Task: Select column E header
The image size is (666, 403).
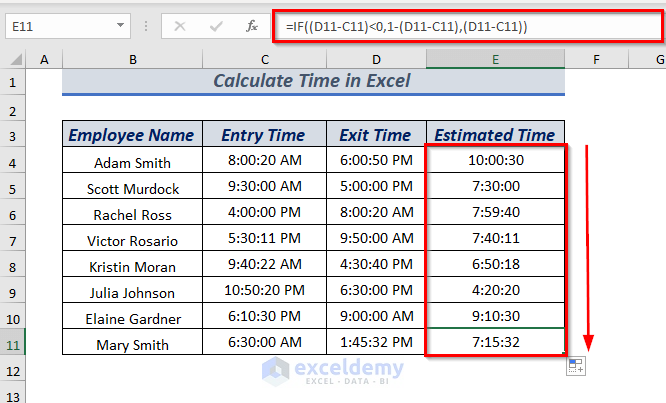Action: tap(495, 59)
